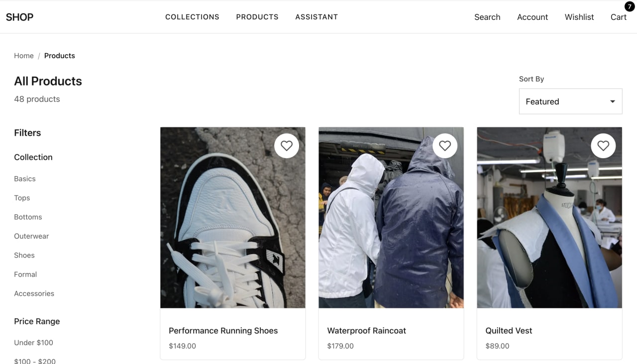Filter products by Shoes
Viewport: 637px width, 364px height.
pyautogui.click(x=24, y=255)
